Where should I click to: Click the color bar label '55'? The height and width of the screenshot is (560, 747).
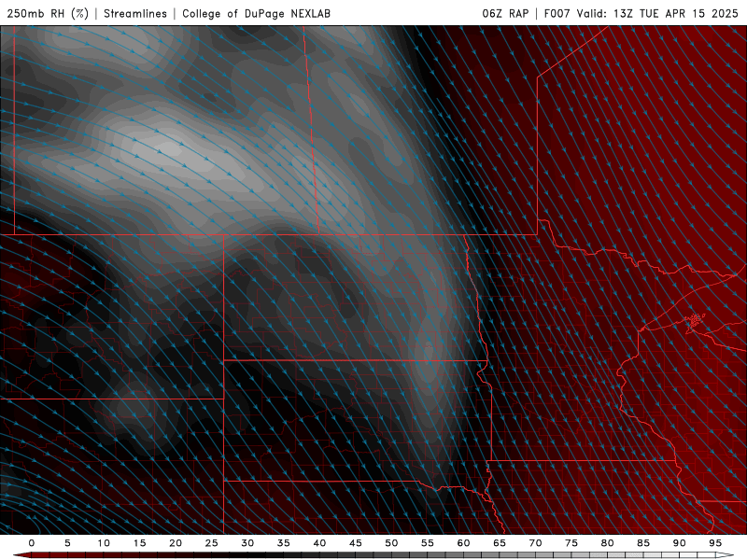pos(428,543)
